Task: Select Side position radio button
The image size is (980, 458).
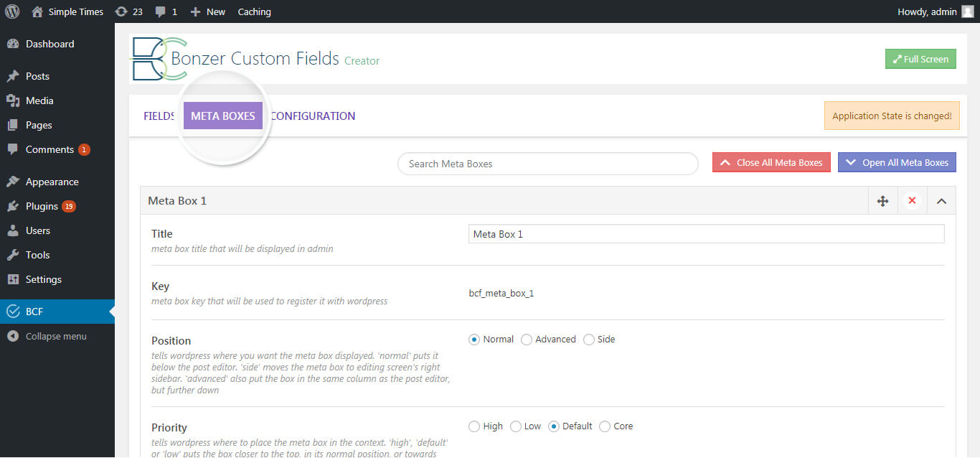Action: 589,340
